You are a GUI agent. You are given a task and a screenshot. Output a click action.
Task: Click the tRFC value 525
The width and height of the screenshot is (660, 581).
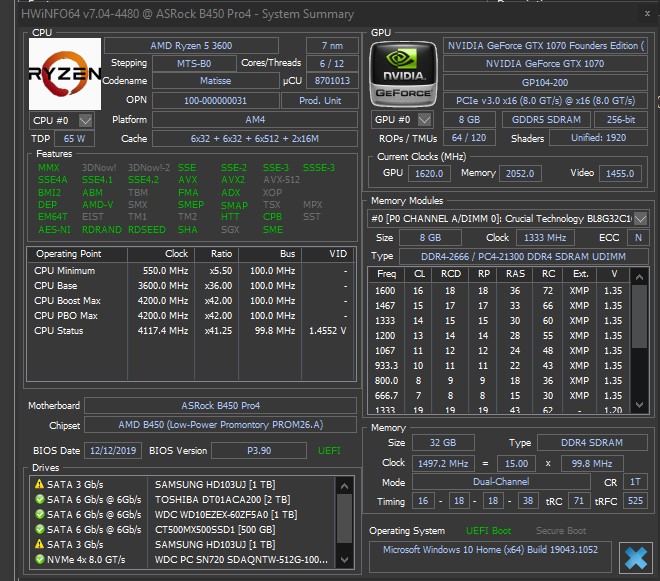point(635,501)
